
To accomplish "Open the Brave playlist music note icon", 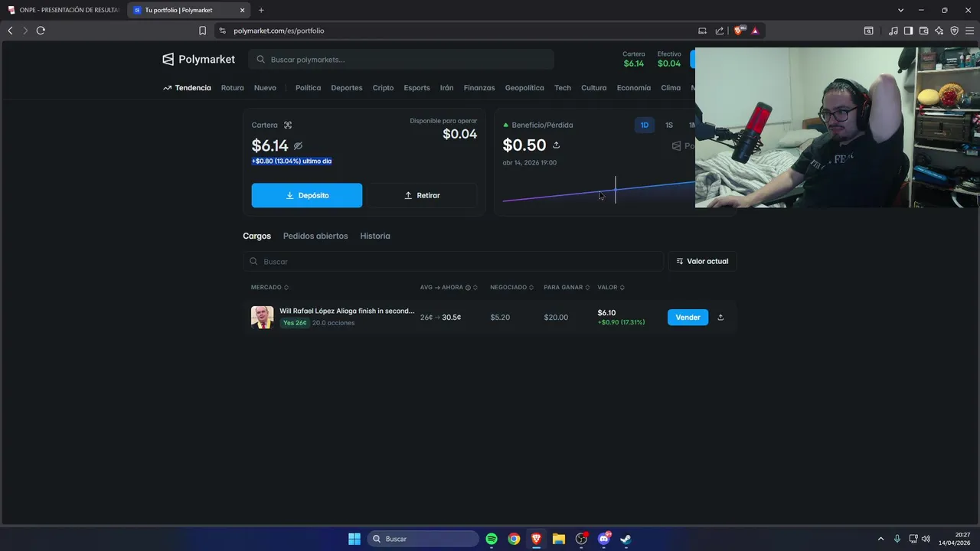I will point(893,31).
